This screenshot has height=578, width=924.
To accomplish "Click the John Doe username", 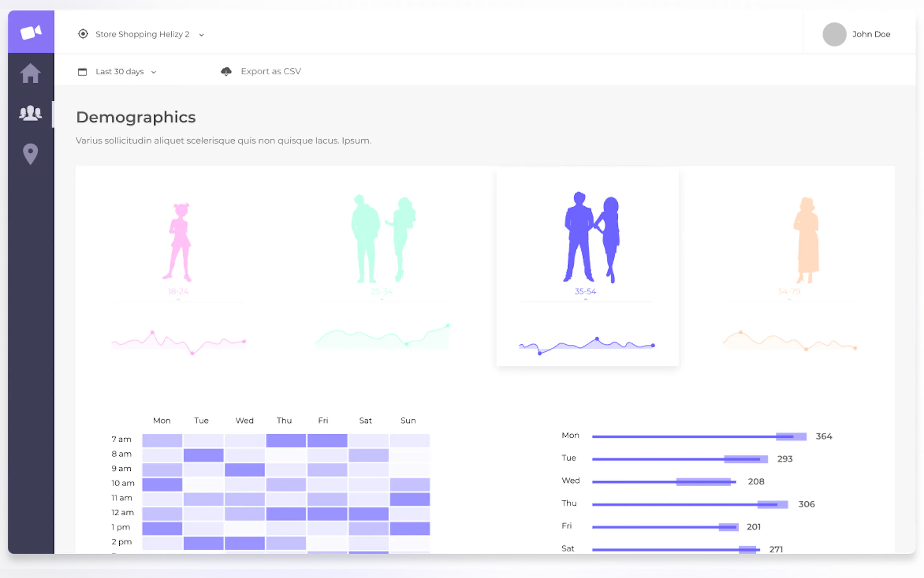I will (871, 35).
